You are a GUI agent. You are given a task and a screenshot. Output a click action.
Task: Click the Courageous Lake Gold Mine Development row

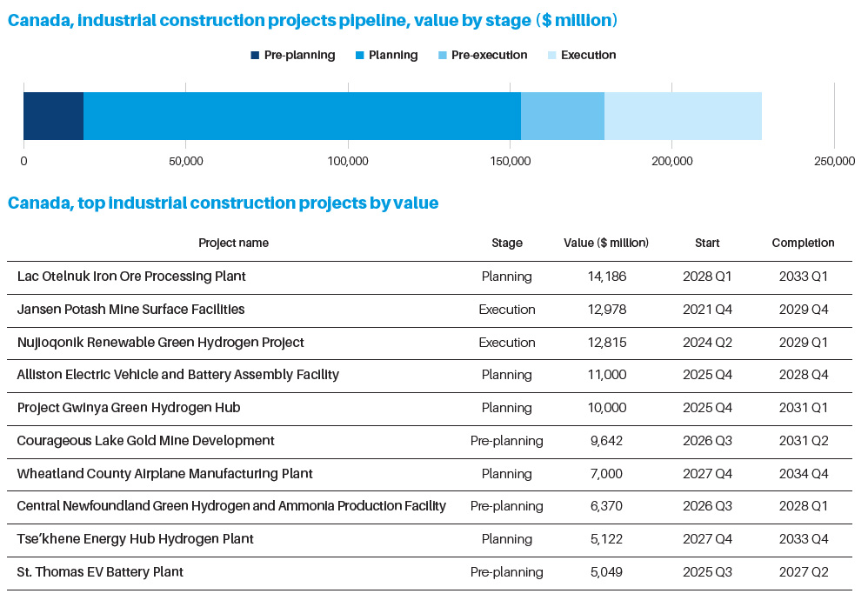pyautogui.click(x=145, y=441)
